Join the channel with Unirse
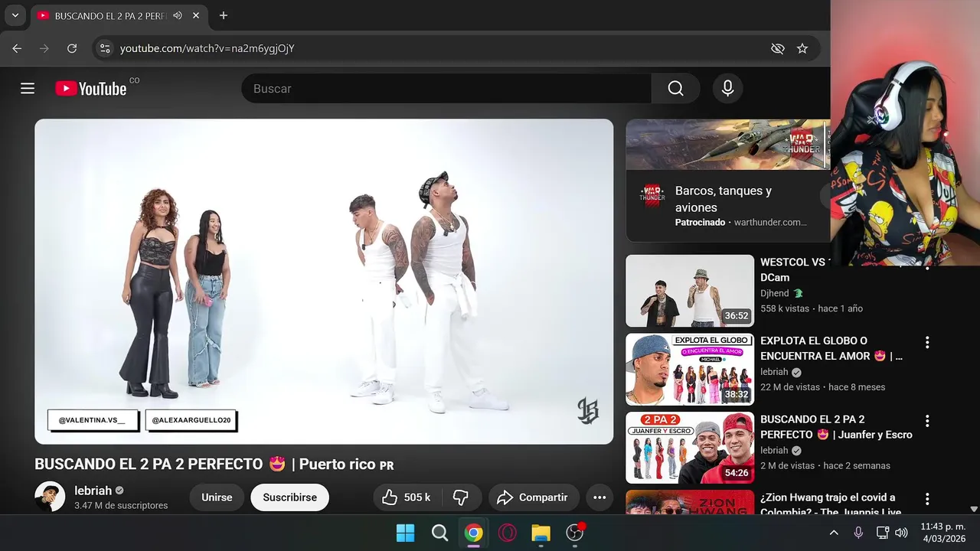This screenshot has height=551, width=980. tap(217, 497)
